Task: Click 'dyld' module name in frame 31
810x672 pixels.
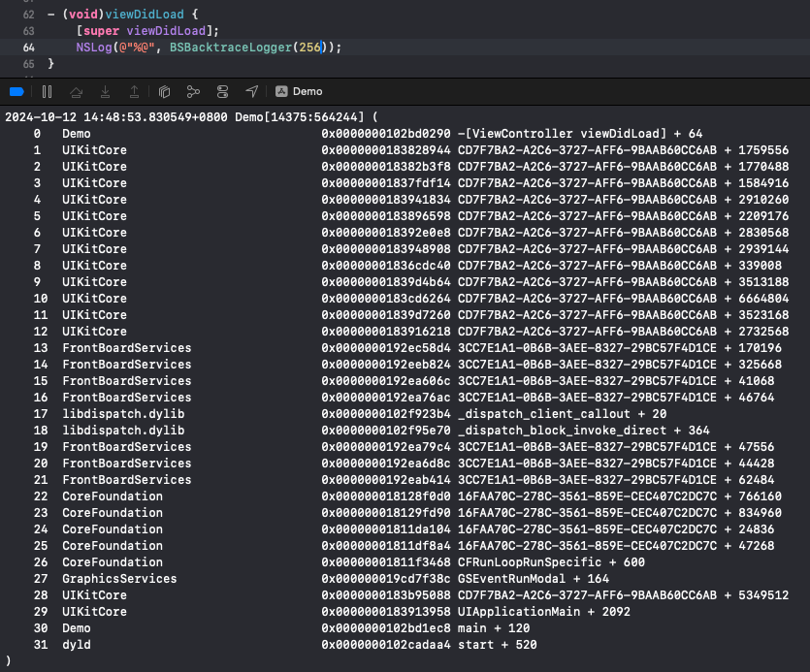Action: pos(77,645)
